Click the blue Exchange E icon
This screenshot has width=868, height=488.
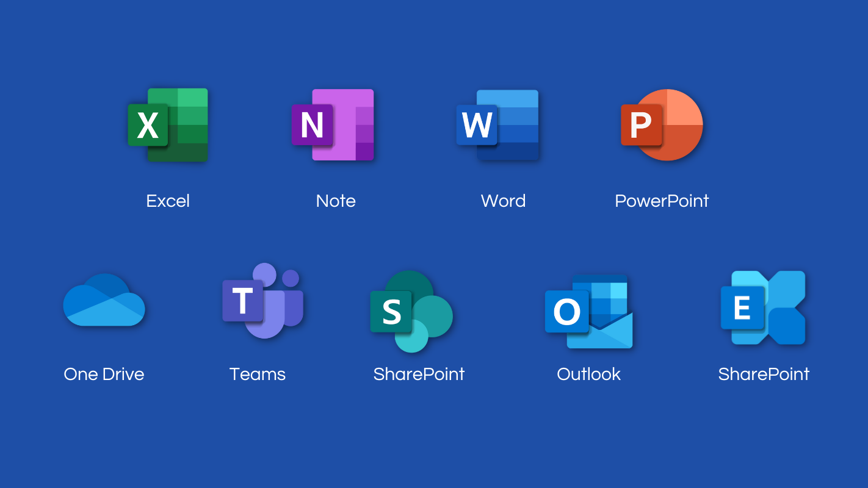[763, 308]
